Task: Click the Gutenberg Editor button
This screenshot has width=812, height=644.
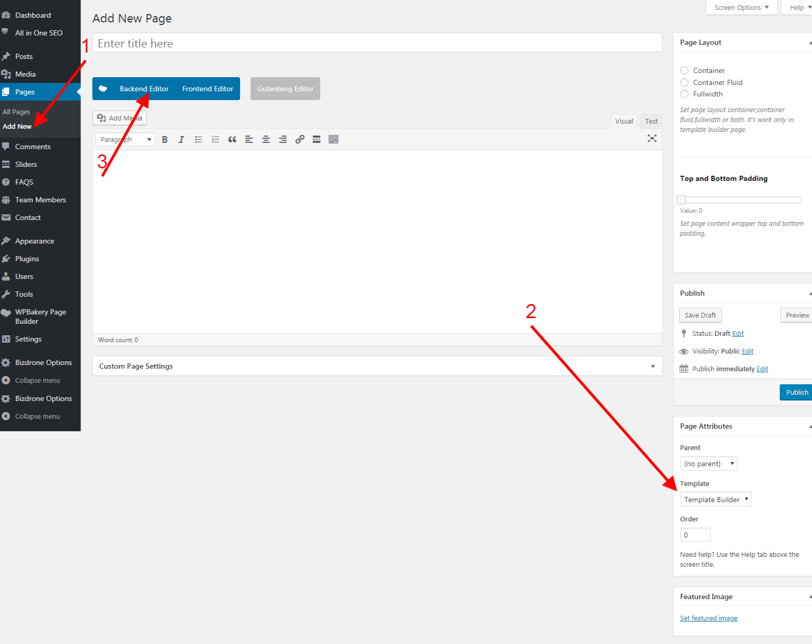Action: [285, 89]
